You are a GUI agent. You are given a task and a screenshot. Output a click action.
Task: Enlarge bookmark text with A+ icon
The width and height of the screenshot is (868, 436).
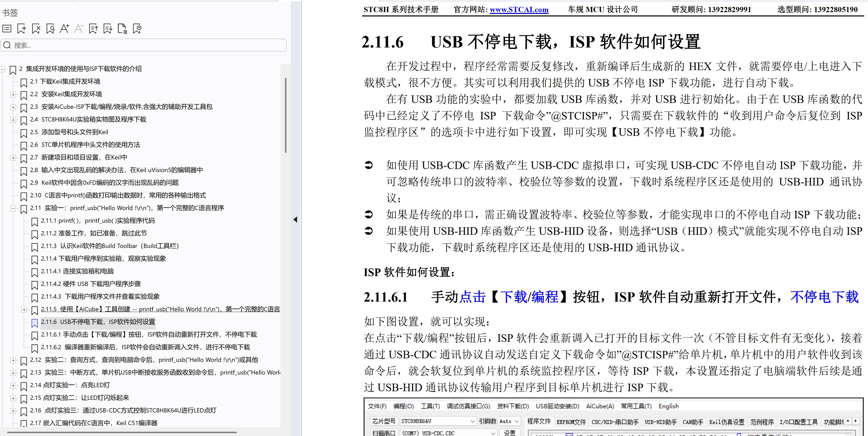tap(64, 29)
